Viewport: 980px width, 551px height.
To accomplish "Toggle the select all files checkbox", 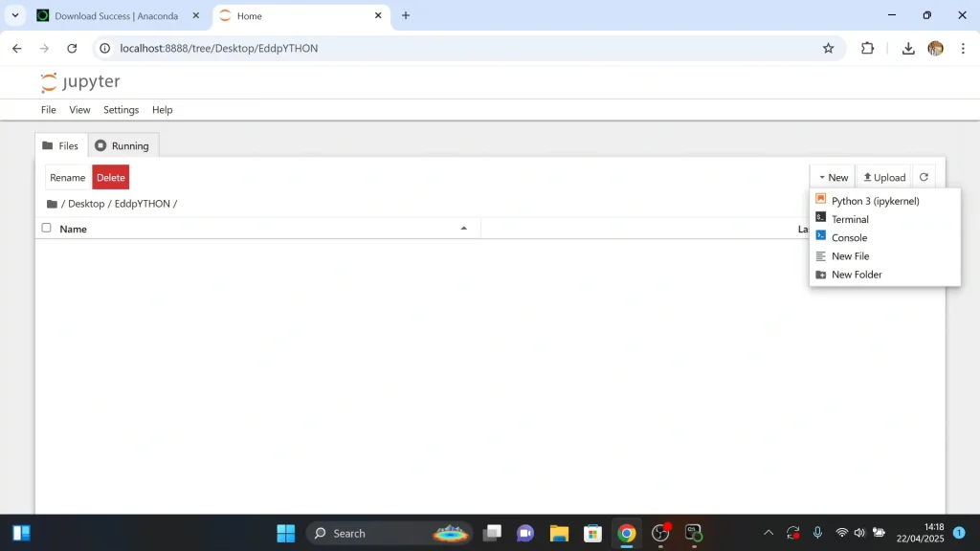I will tap(46, 228).
